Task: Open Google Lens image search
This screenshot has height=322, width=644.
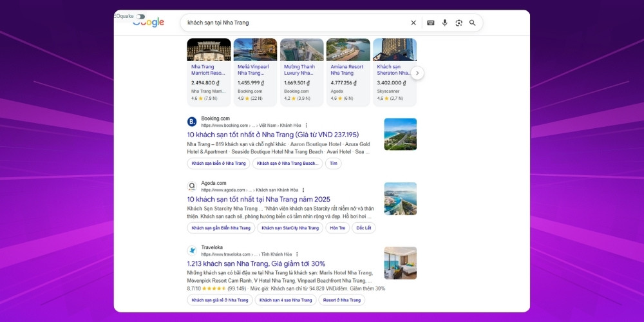Action: pos(459,23)
